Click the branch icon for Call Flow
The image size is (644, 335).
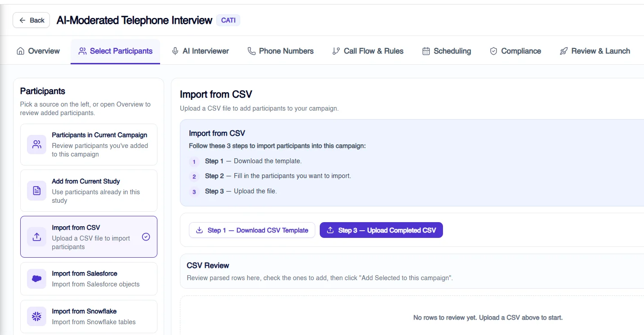tap(336, 51)
